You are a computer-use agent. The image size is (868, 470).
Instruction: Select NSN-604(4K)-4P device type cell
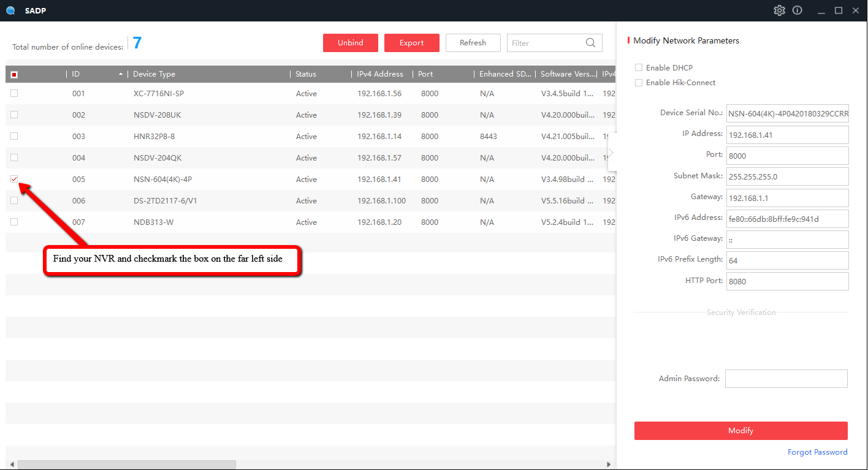click(162, 180)
